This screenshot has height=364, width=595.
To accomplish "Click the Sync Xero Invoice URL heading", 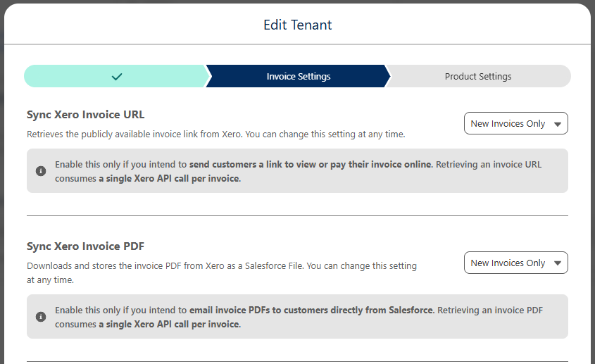I will 85,115.
